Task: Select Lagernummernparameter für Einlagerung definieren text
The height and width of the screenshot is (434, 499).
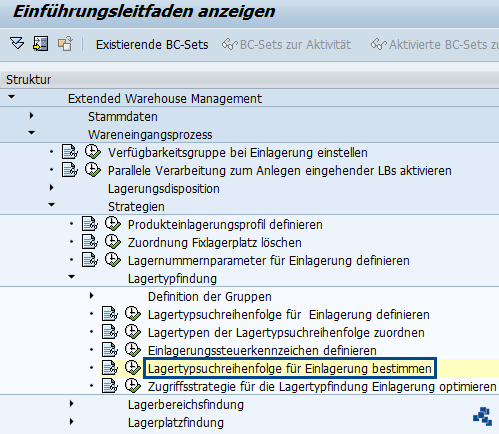Action: (269, 261)
